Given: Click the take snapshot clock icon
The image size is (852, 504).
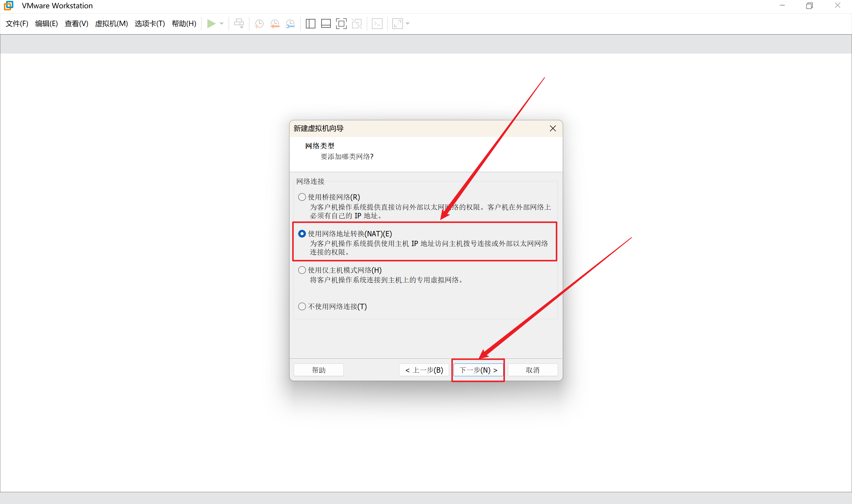Looking at the screenshot, I should click(259, 24).
